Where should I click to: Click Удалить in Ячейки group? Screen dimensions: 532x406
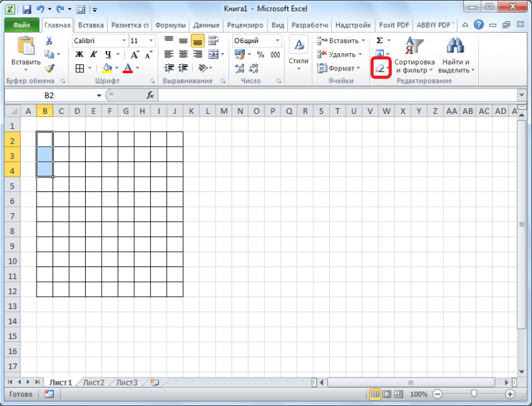point(339,54)
